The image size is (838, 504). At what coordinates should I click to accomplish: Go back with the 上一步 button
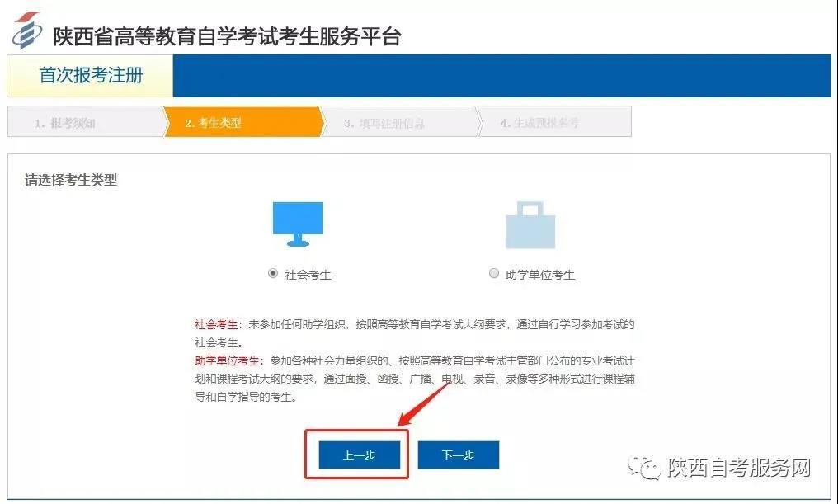click(x=359, y=455)
